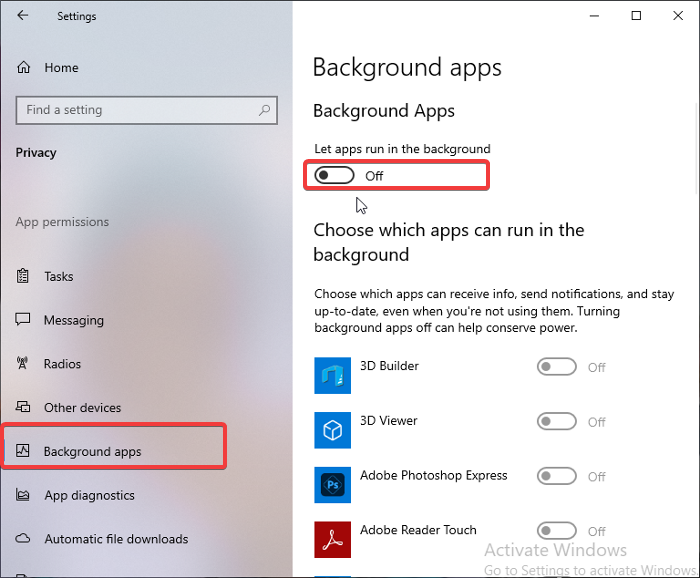Click the search magnifier icon
The image size is (700, 578).
point(264,110)
